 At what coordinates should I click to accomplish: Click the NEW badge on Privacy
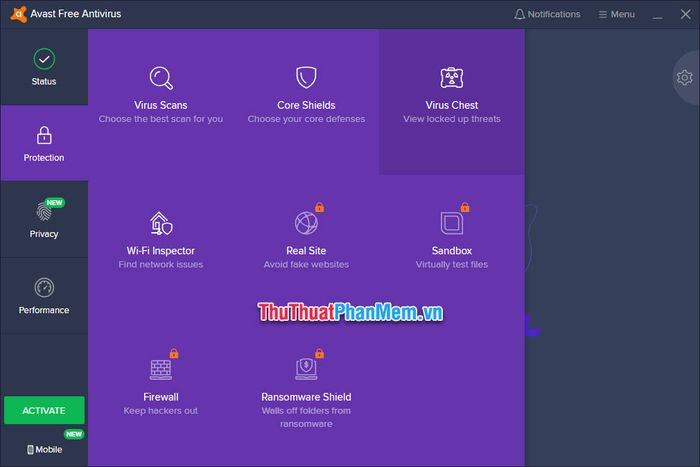tap(55, 202)
